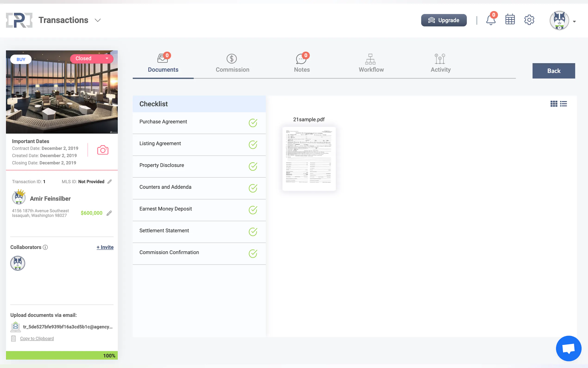Switch to the Workflow tab
The image size is (588, 368).
[371, 64]
